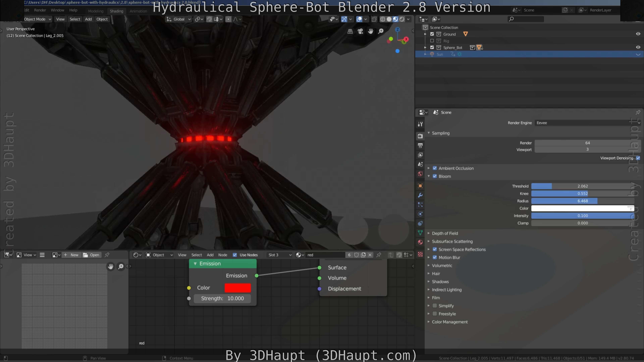Toggle the Motion Blur checkbox
This screenshot has width=644, height=362.
click(x=435, y=257)
